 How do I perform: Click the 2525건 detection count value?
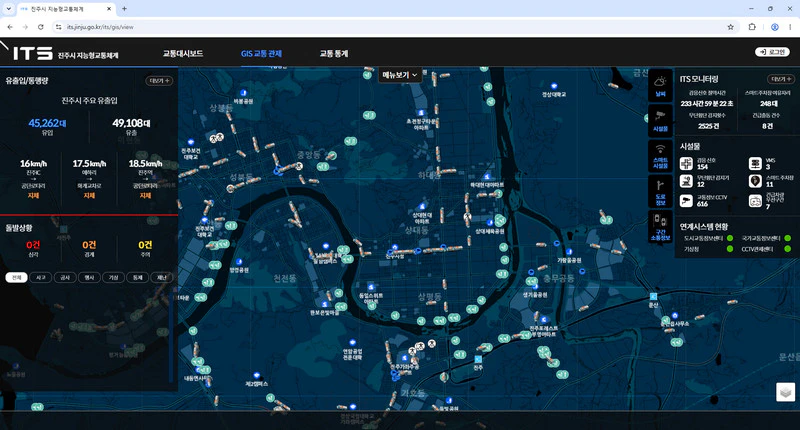708,126
